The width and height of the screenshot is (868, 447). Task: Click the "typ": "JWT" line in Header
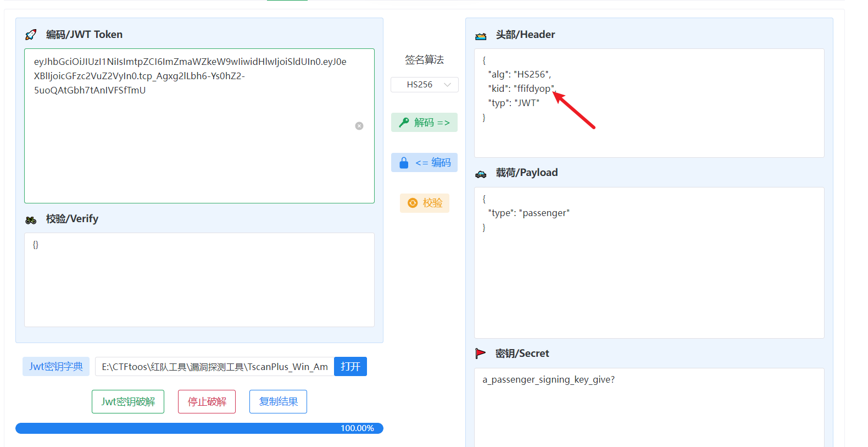pyautogui.click(x=514, y=103)
